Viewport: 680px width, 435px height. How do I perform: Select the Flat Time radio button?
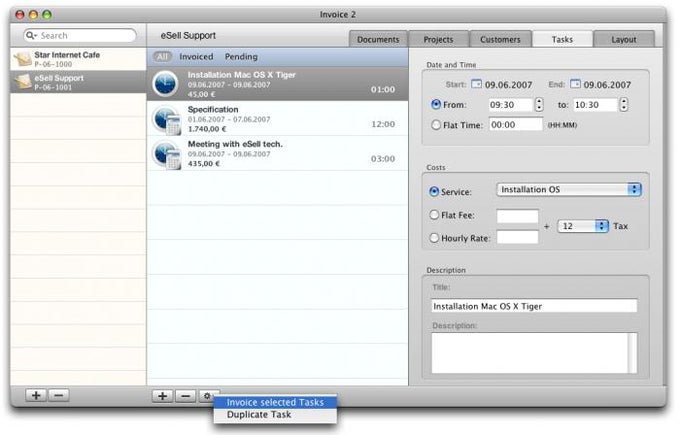tap(436, 125)
